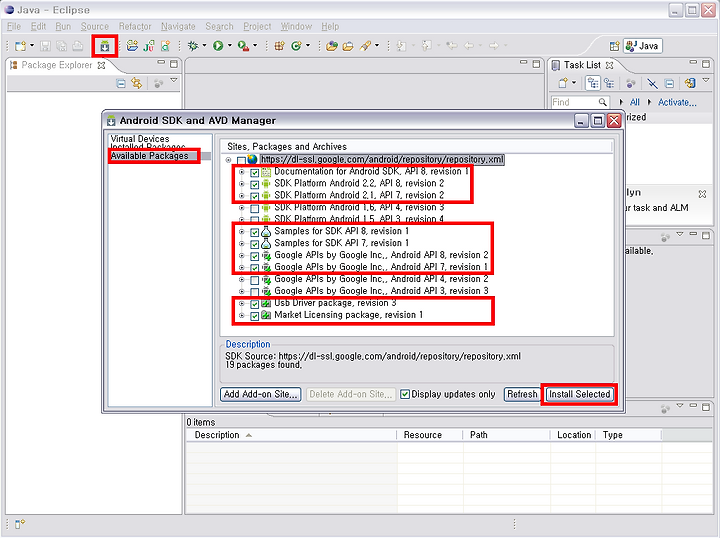
Task: Click the Debug bug icon
Action: pos(193,46)
